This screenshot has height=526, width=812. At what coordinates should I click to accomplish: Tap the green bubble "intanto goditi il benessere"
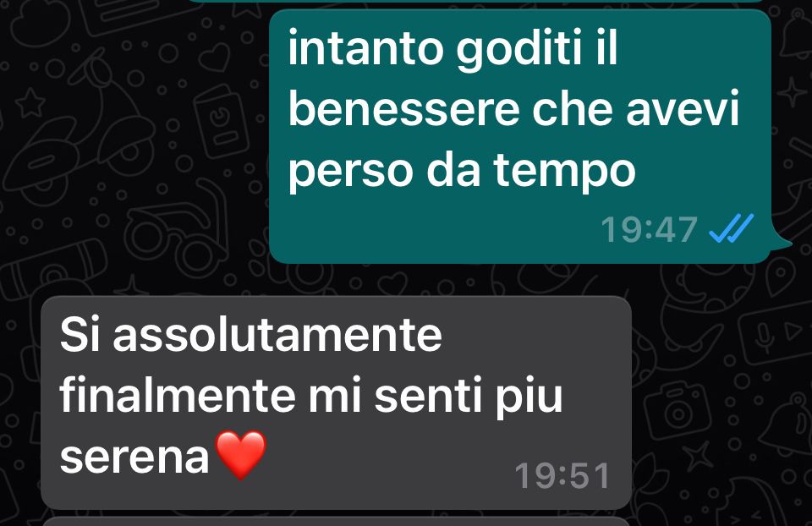(520, 136)
